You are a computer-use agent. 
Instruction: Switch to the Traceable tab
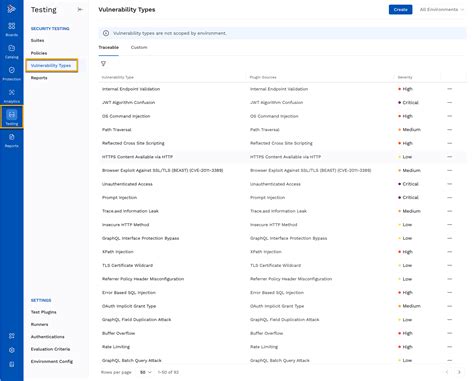point(109,47)
